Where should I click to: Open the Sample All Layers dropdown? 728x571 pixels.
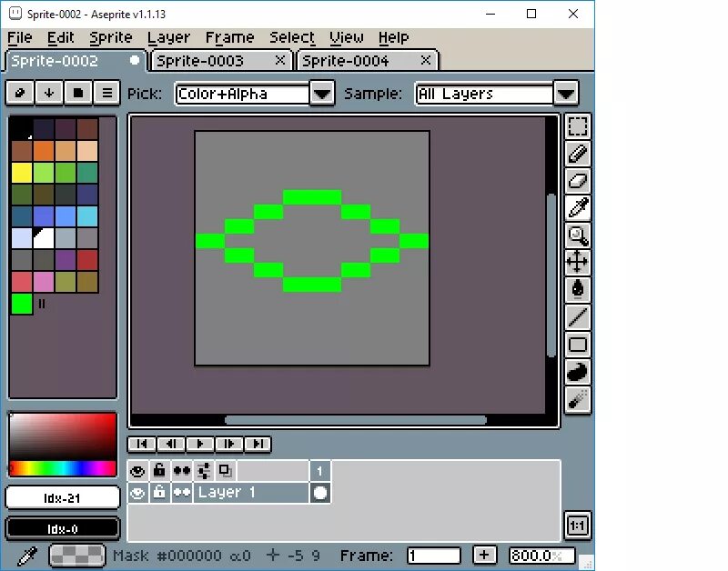coord(566,94)
